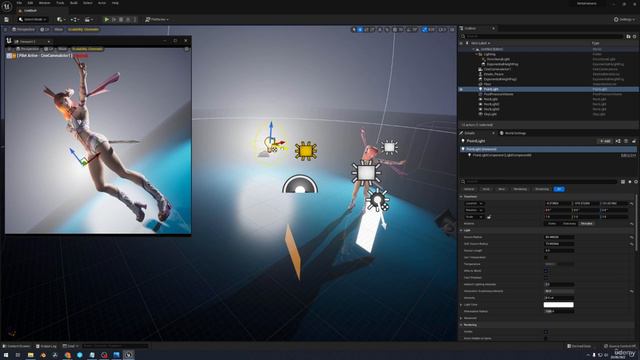Click Viewport 1 Scalability warning button
Viewport: 640px width, 360px height.
(x=87, y=49)
